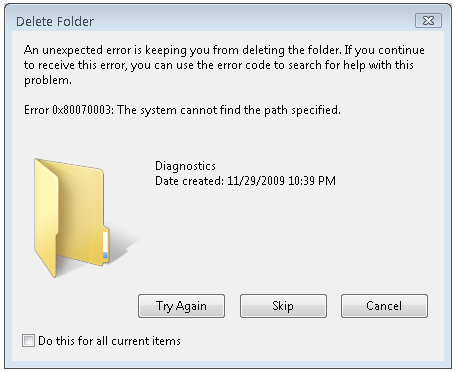Click the "Delete Folder" title bar text
The image size is (456, 372).
point(55,22)
